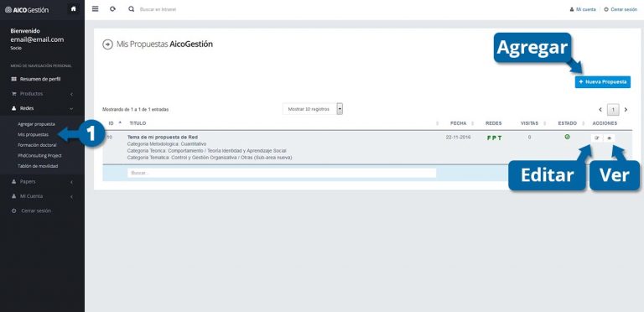Screen dimensions: 644x312
Task: Click the date 22-11-2016 cell
Action: tap(459, 137)
